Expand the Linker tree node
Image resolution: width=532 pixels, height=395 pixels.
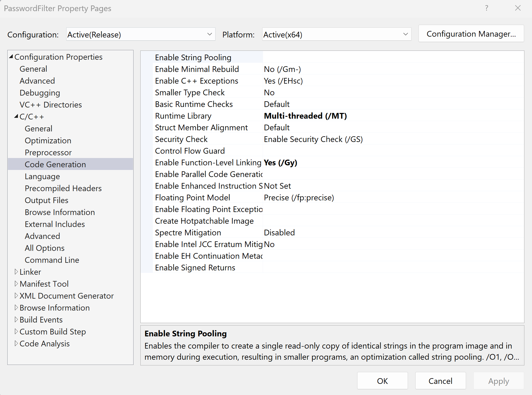[16, 272]
